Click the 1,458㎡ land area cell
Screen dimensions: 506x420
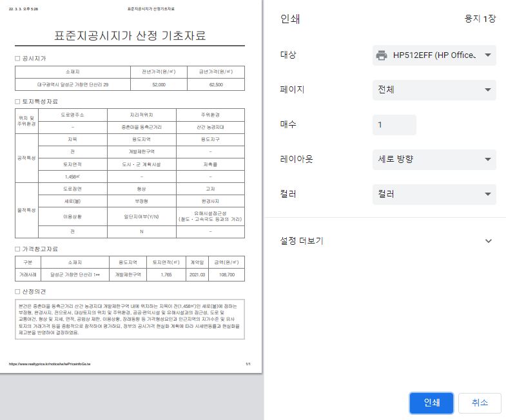73,177
